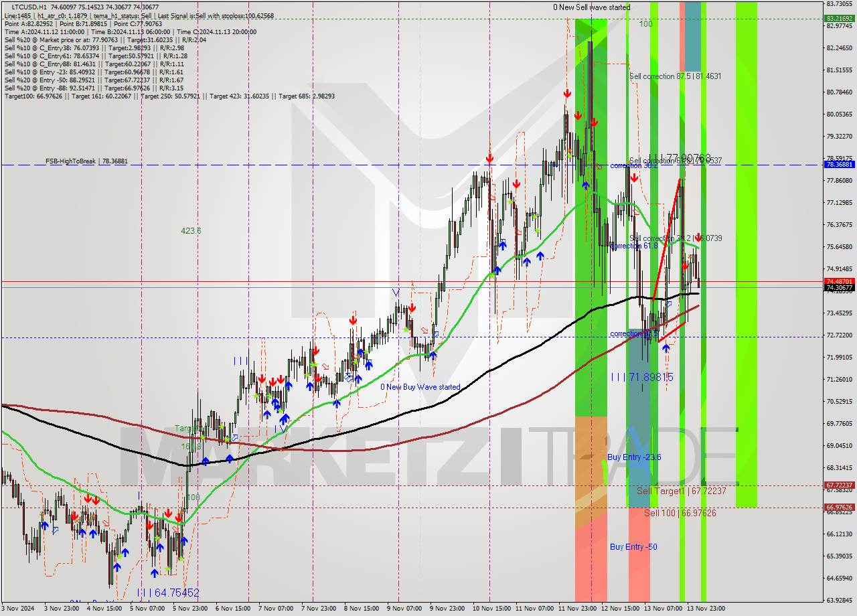This screenshot has height=616, width=857.
Task: Click the 'FSB-HighToBreak | 78.36881' line label
Action: coord(86,161)
